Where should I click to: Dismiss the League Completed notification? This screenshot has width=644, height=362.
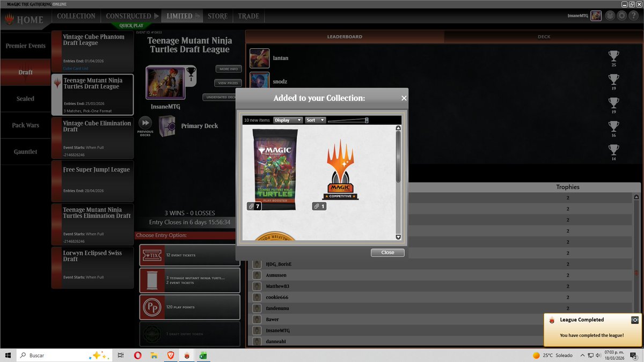click(x=635, y=320)
